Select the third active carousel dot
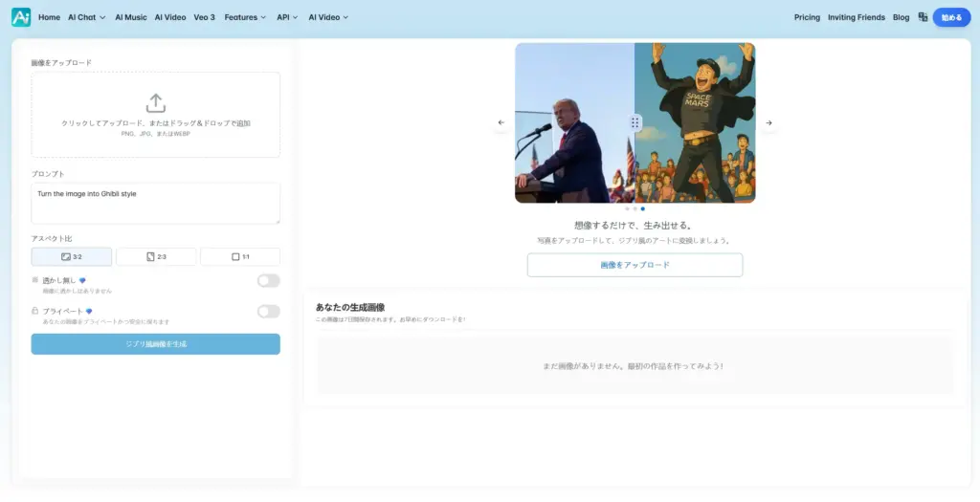The height and width of the screenshot is (502, 980). pyautogui.click(x=642, y=209)
